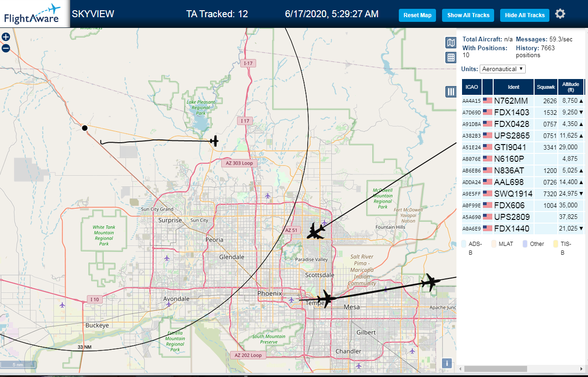Click Phoenix Sky Harbor airport marker

[x=291, y=300]
